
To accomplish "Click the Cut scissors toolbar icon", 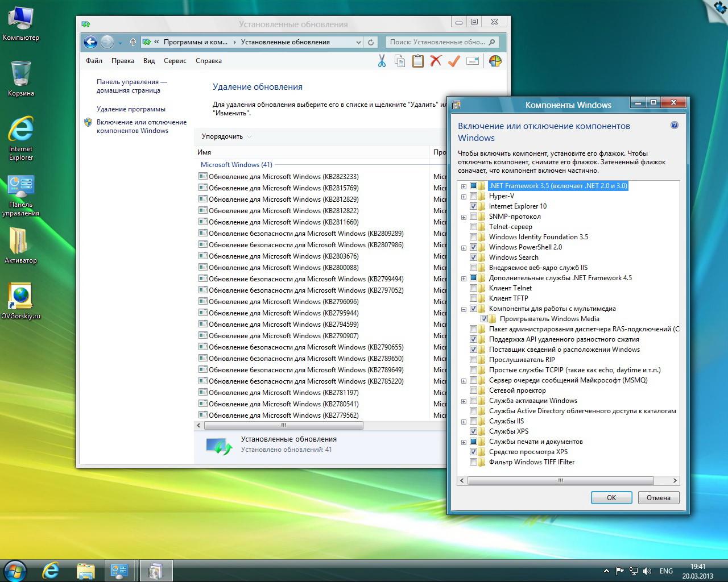I will point(382,61).
